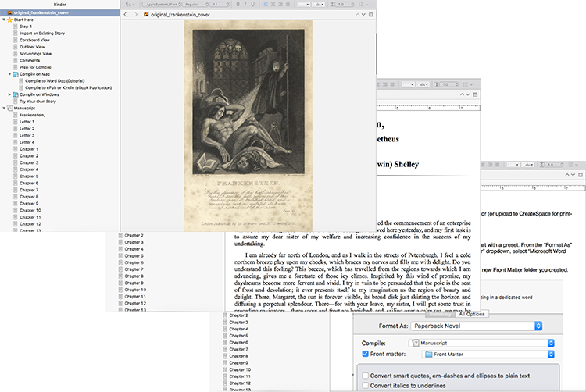Align text left in the front window toolbar
Image resolution: width=586 pixels, height=392 pixels.
point(266,5)
